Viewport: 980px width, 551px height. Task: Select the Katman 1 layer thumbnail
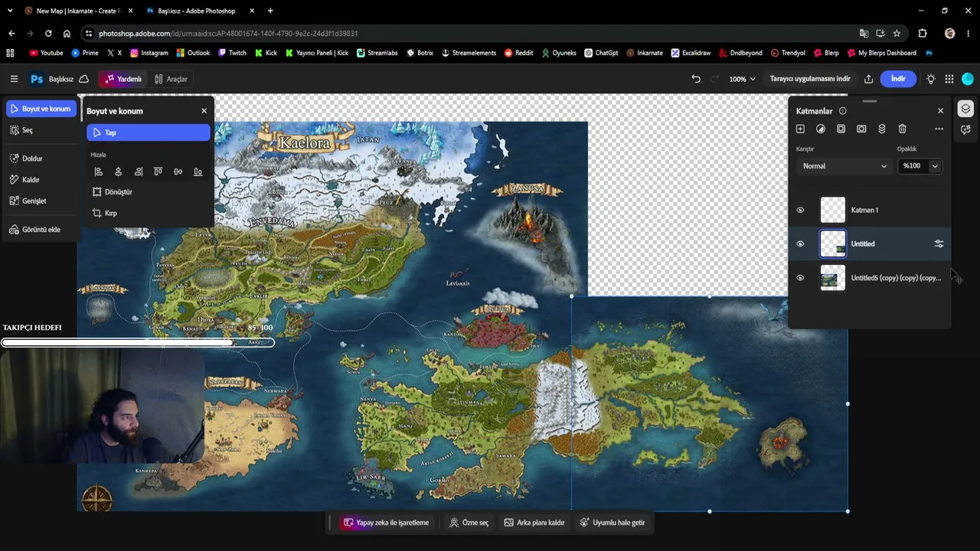(833, 210)
